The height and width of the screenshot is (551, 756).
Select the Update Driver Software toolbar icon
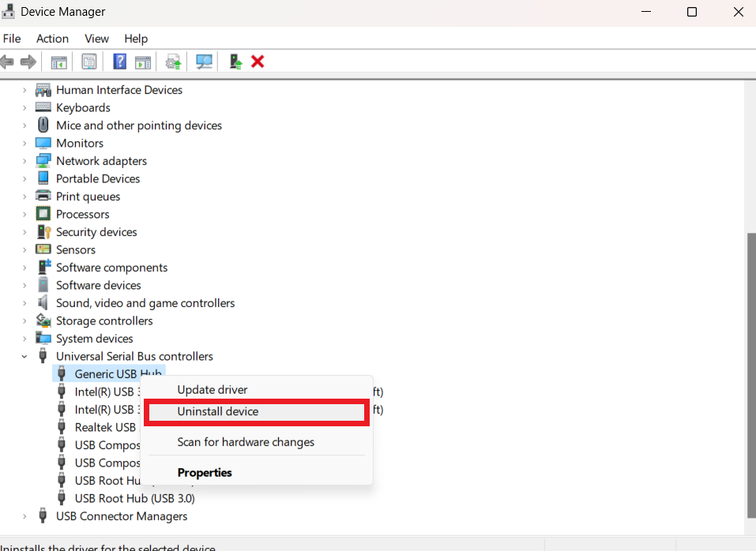click(173, 61)
